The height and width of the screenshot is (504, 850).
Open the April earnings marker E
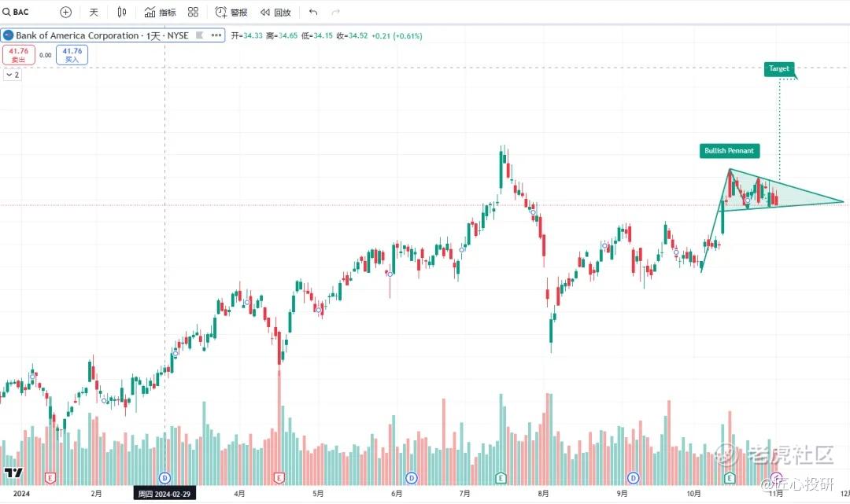(x=279, y=478)
